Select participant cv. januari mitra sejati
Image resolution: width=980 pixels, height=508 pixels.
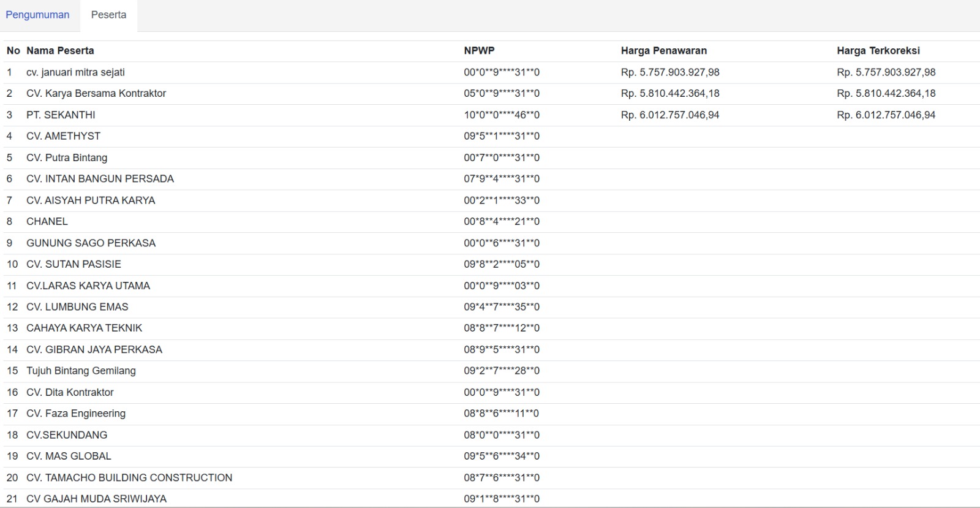pos(75,72)
